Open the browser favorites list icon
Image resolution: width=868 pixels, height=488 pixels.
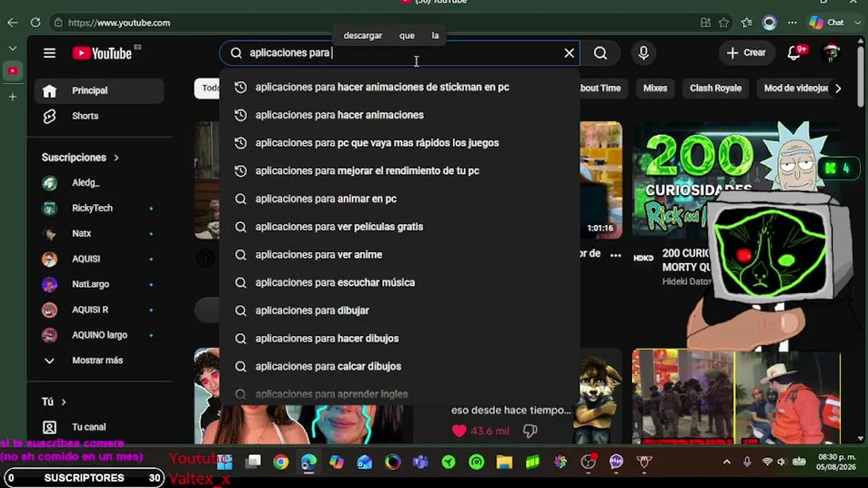coord(747,22)
